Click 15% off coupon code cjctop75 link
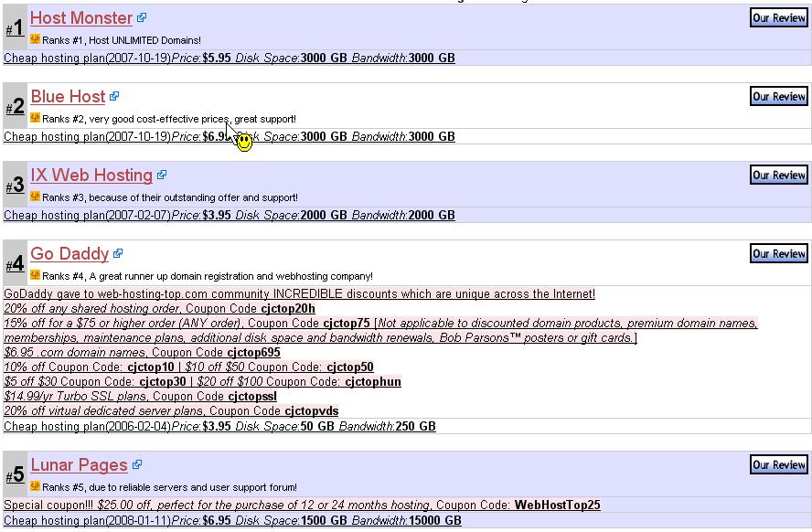Viewport: 812px width, 532px height. pyautogui.click(x=380, y=330)
